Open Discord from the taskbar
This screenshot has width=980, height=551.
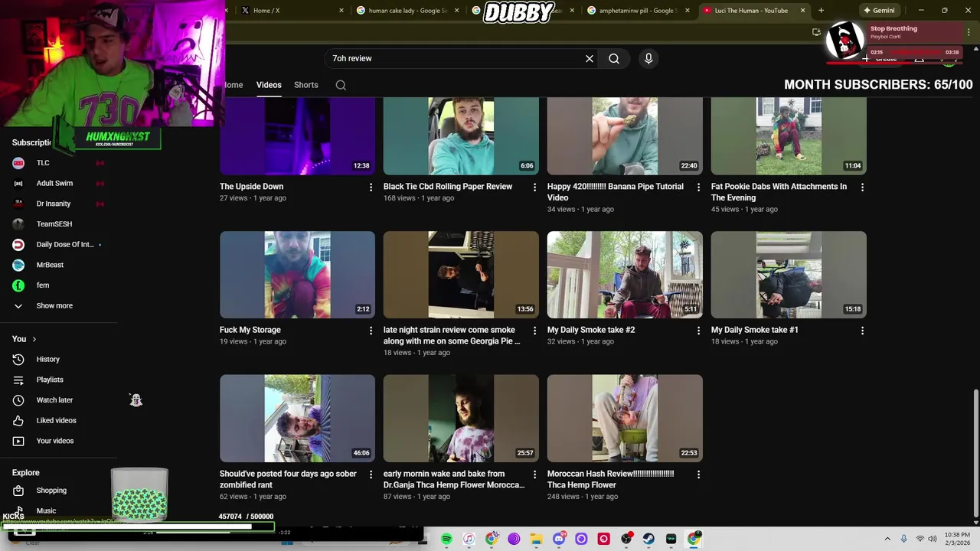click(x=559, y=539)
